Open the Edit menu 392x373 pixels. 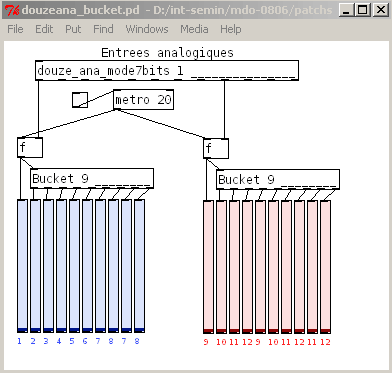coord(44,29)
